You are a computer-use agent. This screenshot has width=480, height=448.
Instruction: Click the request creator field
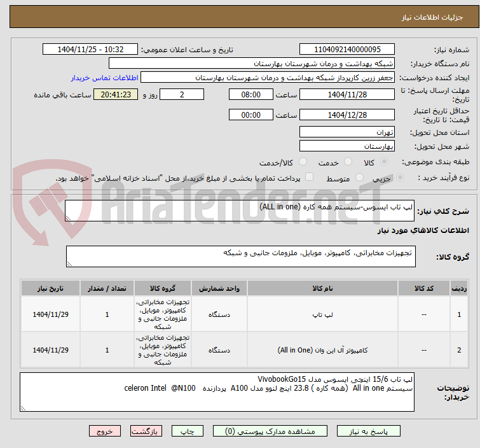tap(268, 78)
